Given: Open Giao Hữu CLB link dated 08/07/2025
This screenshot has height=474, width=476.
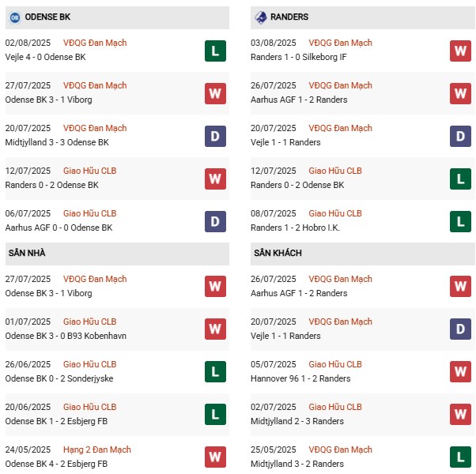Looking at the screenshot, I should tap(334, 214).
